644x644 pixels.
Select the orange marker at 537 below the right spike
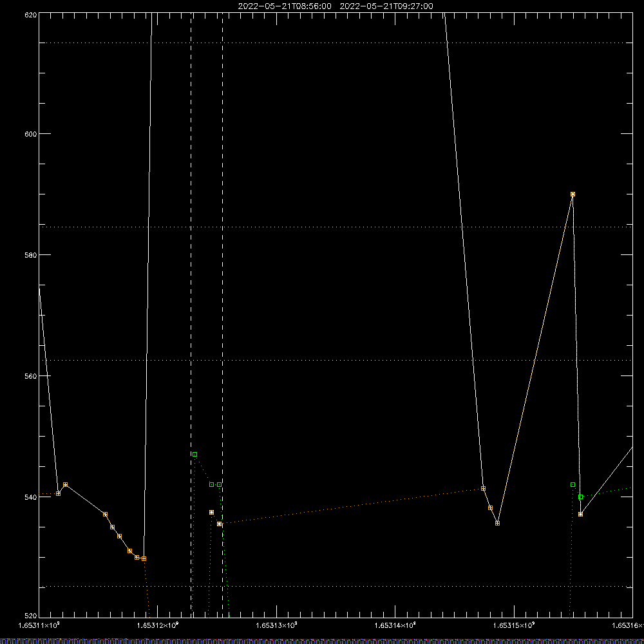coord(580,514)
